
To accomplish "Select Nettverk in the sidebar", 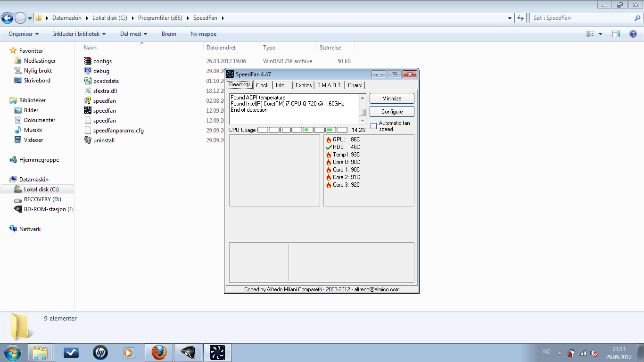I will click(30, 229).
